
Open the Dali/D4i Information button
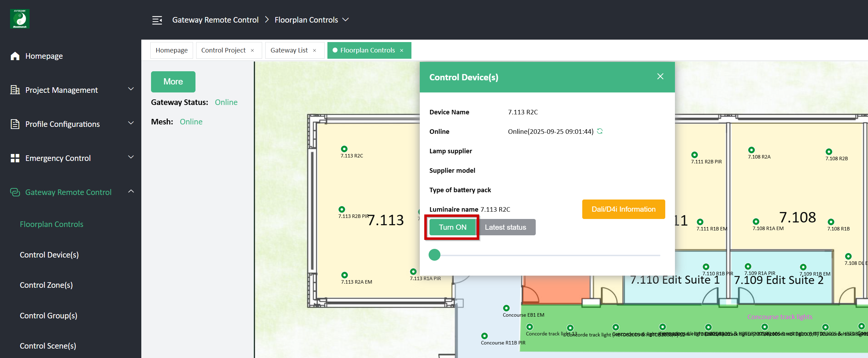(x=623, y=209)
